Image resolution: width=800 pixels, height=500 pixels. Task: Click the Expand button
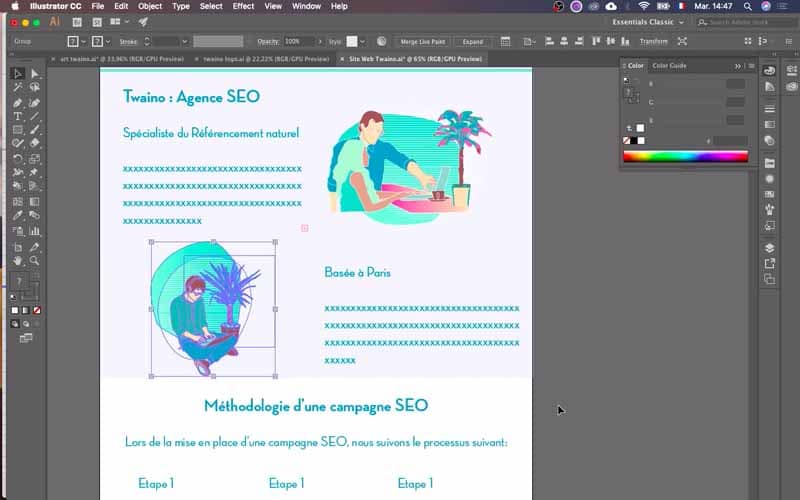tap(473, 41)
